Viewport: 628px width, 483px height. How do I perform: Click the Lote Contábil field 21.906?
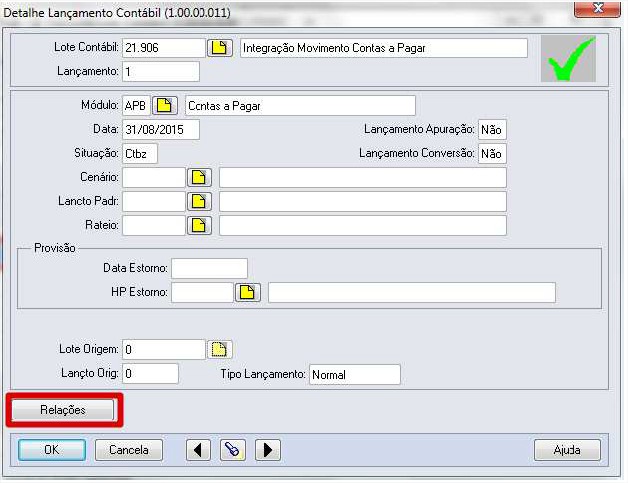pyautogui.click(x=164, y=48)
